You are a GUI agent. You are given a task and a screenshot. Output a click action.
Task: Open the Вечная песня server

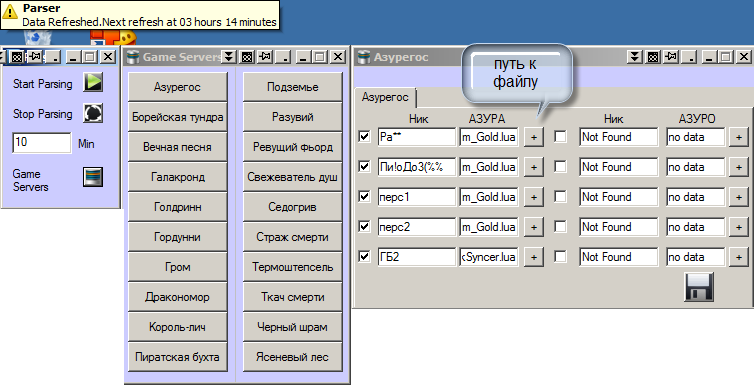(x=177, y=147)
